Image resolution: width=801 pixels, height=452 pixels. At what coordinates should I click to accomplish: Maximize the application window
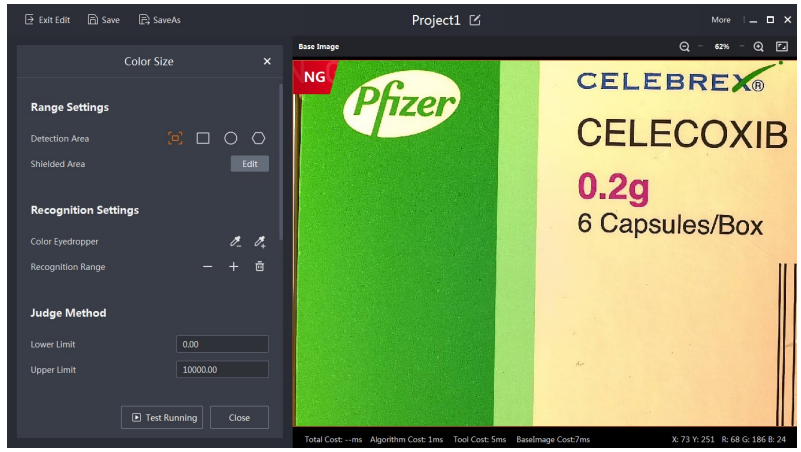pyautogui.click(x=770, y=20)
